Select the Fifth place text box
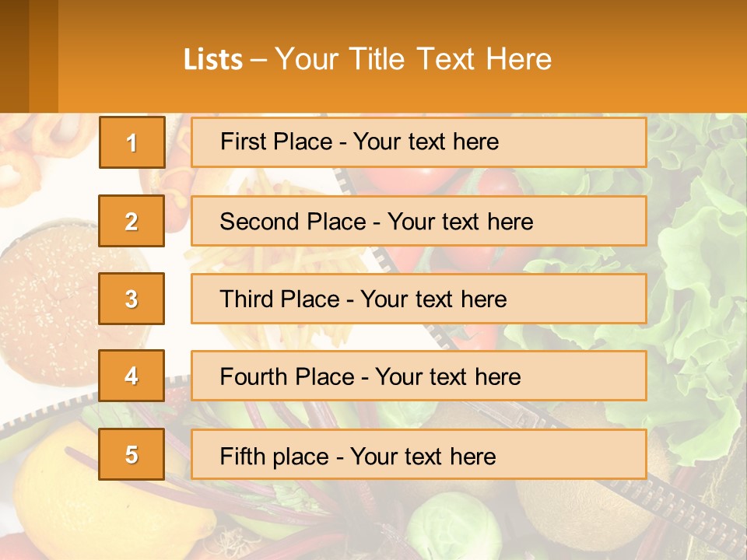747x560 pixels. [x=419, y=455]
